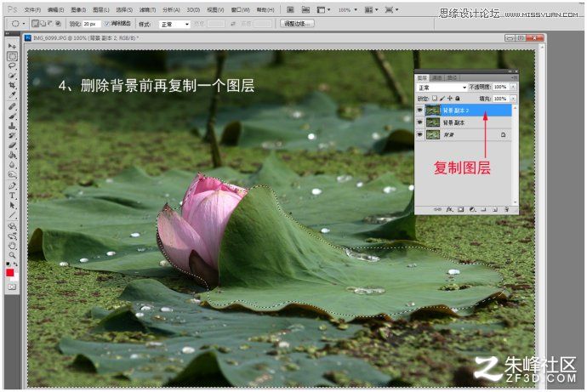Viewport: 587px width, 392px height.
Task: Select the Pen tool
Action: 12,186
